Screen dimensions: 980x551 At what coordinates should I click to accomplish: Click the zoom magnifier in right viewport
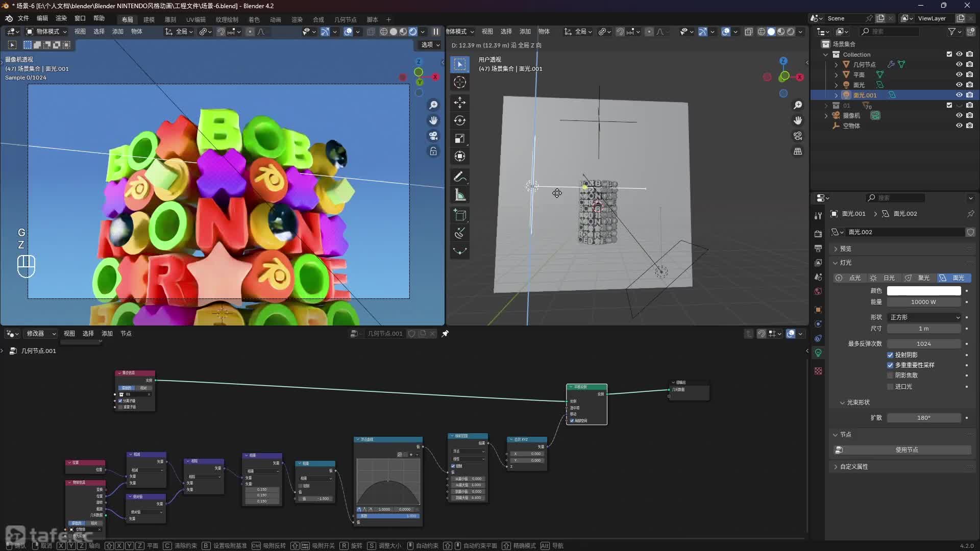point(798,105)
